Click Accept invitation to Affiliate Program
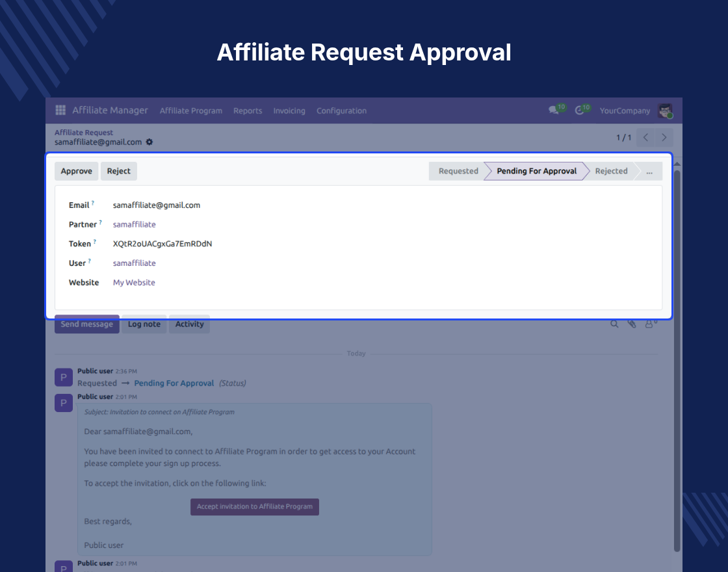This screenshot has width=728, height=572. tap(254, 506)
